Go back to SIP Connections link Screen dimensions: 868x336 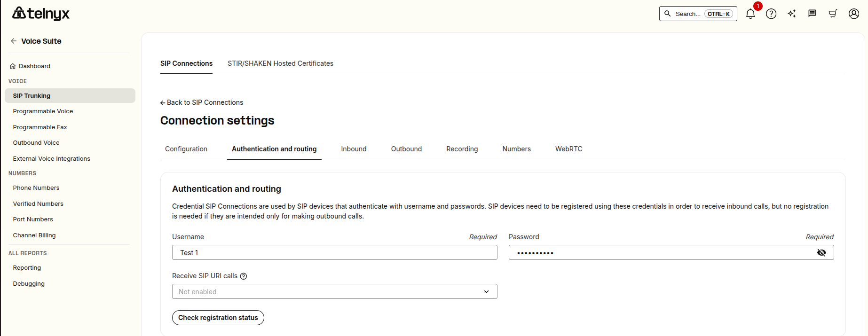(202, 102)
